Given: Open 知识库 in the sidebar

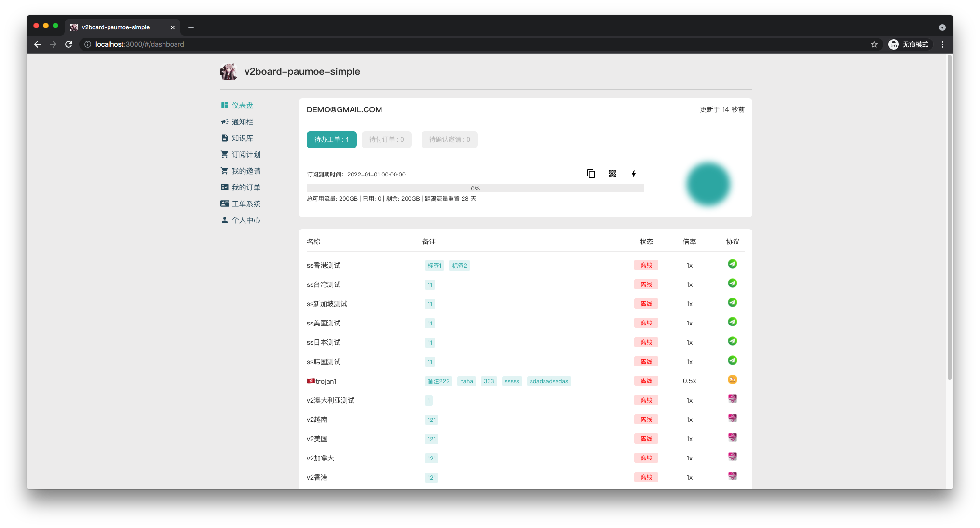Looking at the screenshot, I should [243, 138].
